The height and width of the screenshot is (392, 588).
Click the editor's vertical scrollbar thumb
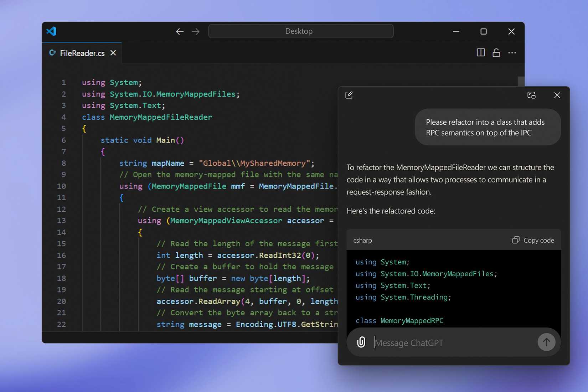click(521, 82)
